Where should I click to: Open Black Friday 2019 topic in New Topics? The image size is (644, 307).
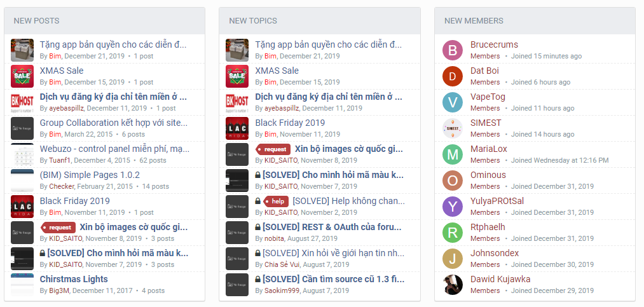[x=290, y=123]
